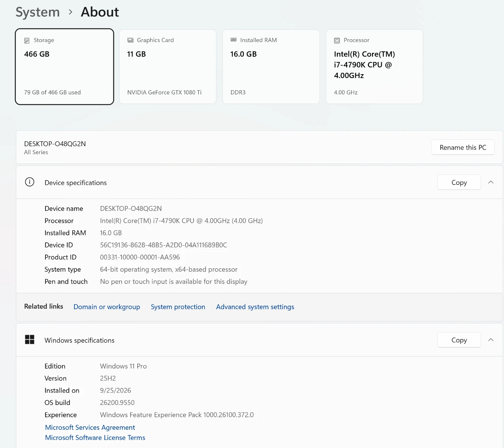Go back to System in breadcrumb

(x=38, y=12)
